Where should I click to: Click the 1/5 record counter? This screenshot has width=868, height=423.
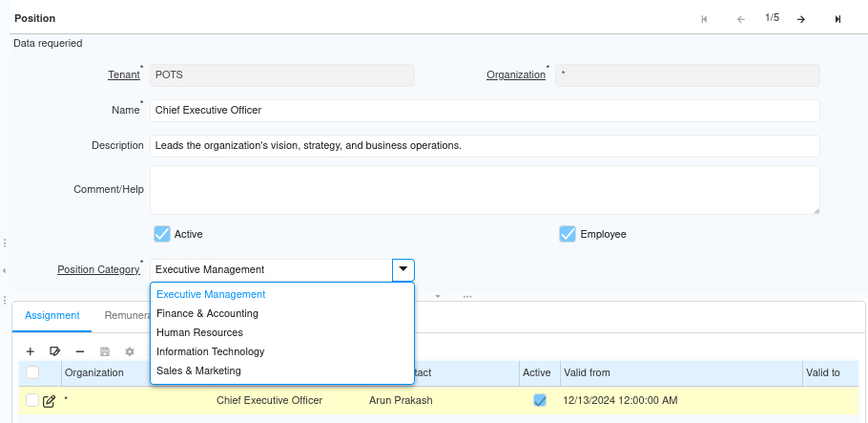[773, 18]
